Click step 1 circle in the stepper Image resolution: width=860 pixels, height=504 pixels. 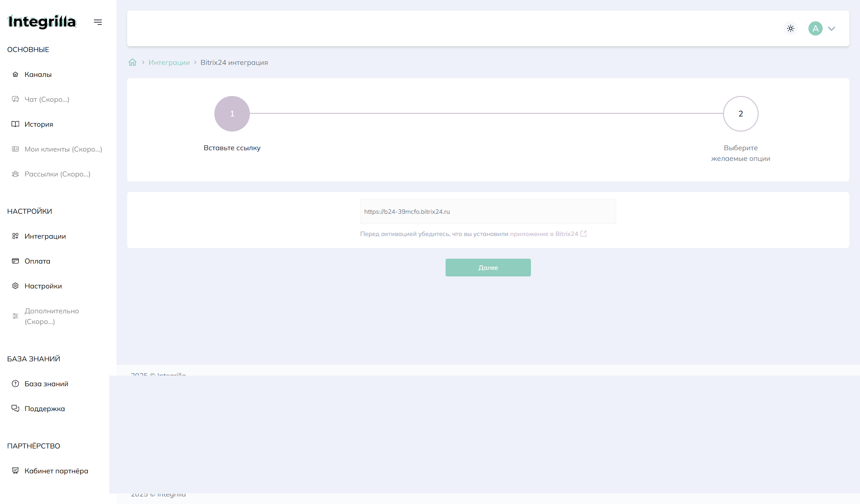click(232, 114)
